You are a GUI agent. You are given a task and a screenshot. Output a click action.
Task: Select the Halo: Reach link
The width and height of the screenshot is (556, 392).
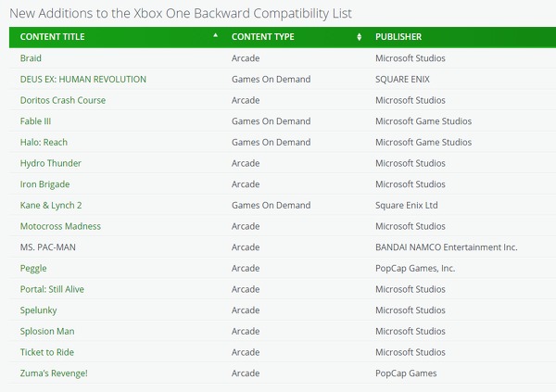pyautogui.click(x=44, y=143)
